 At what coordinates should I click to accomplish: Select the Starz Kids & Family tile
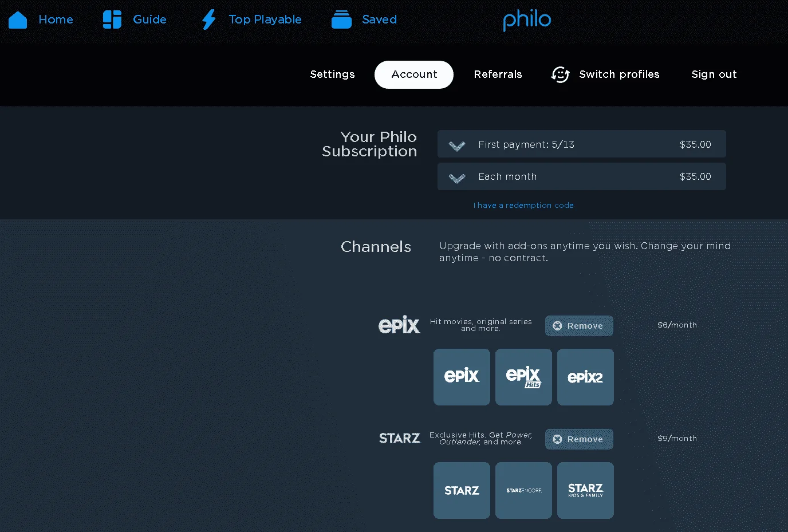[x=585, y=490]
